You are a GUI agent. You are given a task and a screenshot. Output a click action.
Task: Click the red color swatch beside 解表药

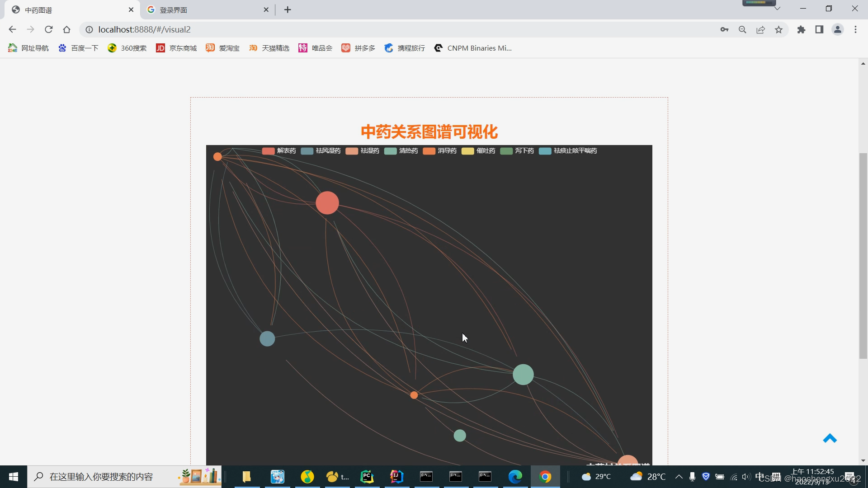[x=269, y=150]
